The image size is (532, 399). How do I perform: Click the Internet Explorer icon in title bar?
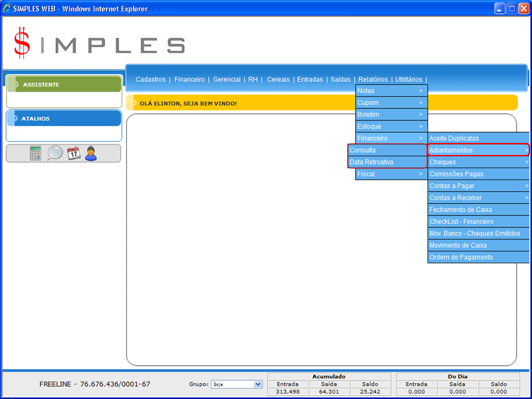7,9
